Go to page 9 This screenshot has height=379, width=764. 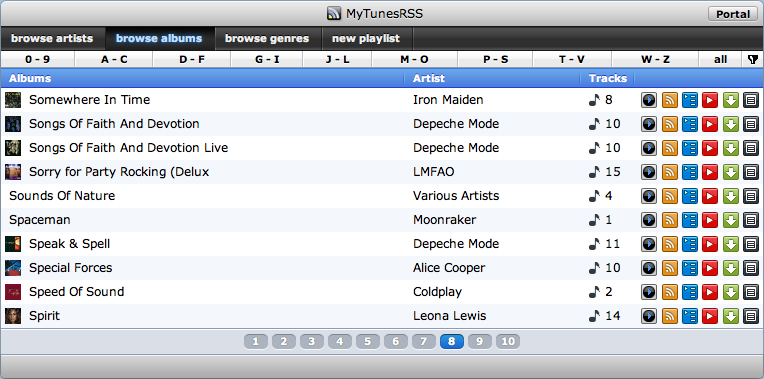click(479, 341)
